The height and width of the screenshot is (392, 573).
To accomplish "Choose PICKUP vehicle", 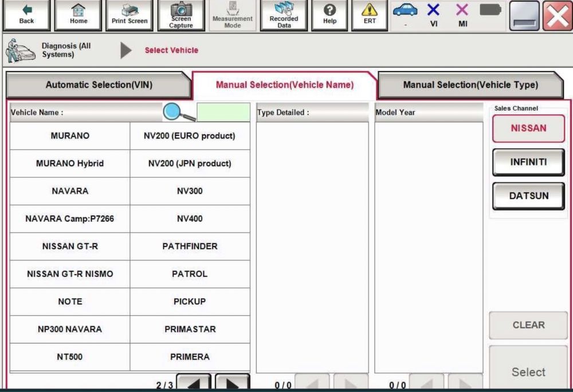I will click(190, 301).
